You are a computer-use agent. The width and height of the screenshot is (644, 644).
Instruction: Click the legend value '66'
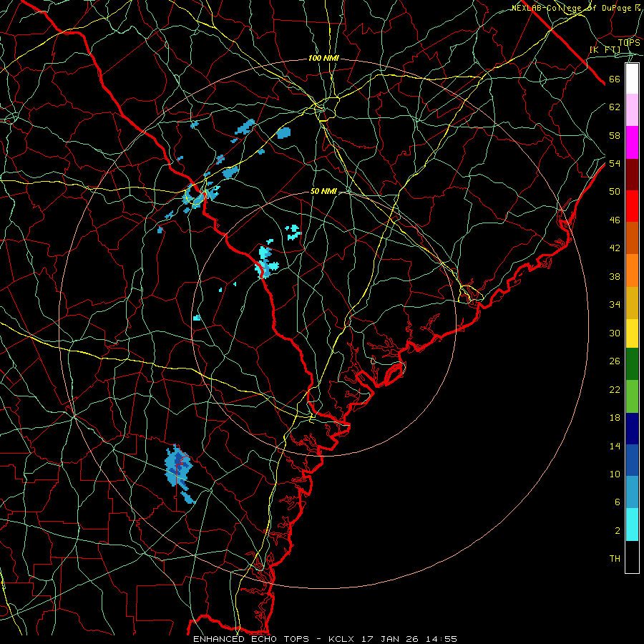click(x=615, y=79)
